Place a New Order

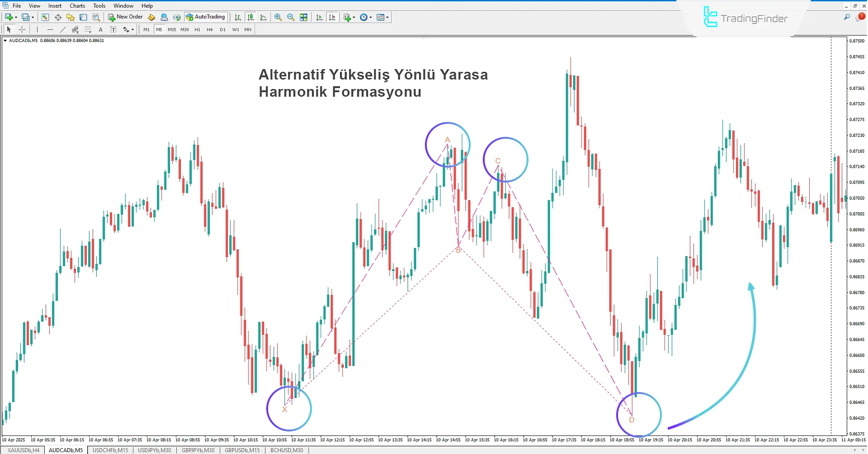125,17
